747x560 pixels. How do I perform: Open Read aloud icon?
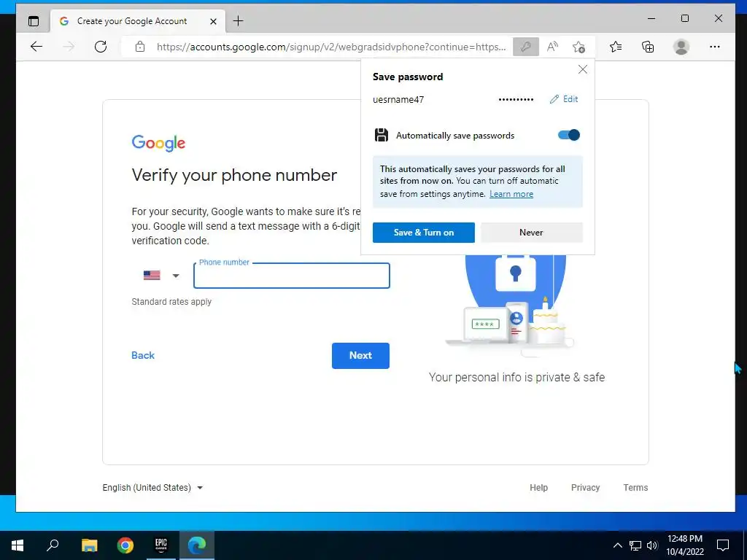tap(553, 47)
